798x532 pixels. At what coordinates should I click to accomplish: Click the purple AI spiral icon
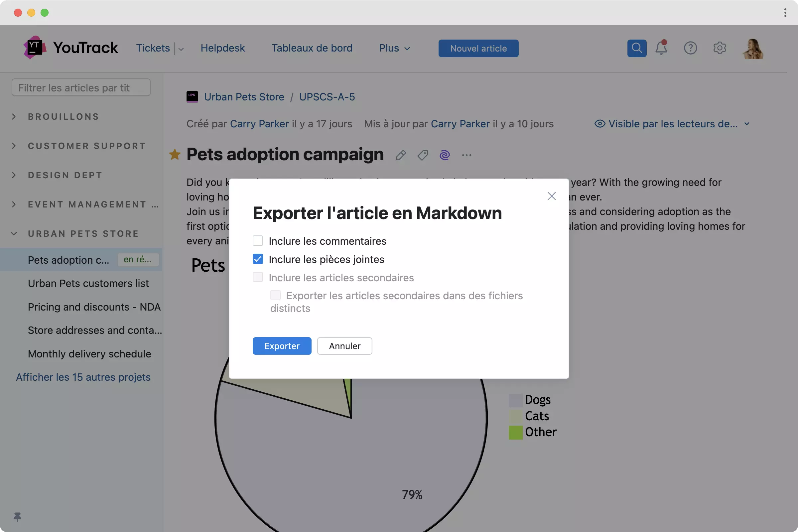pos(445,155)
